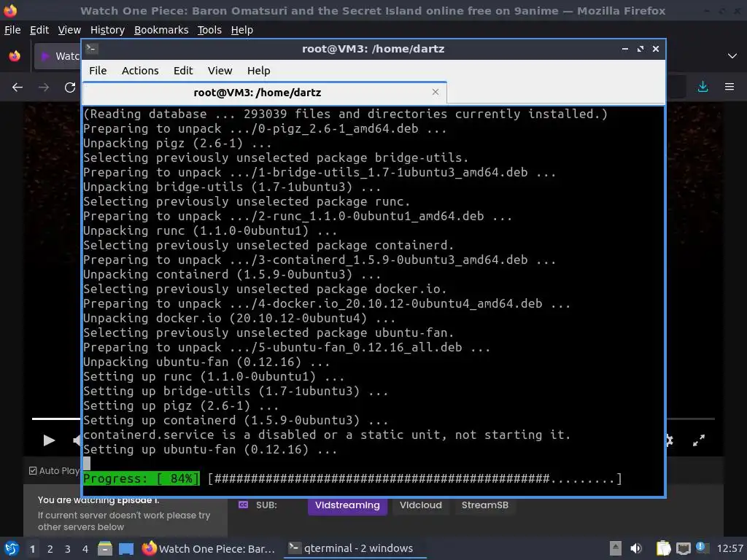Viewport: 747px width, 560px height.
Task: Click the 12:57 taskbar clock
Action: [x=729, y=548]
